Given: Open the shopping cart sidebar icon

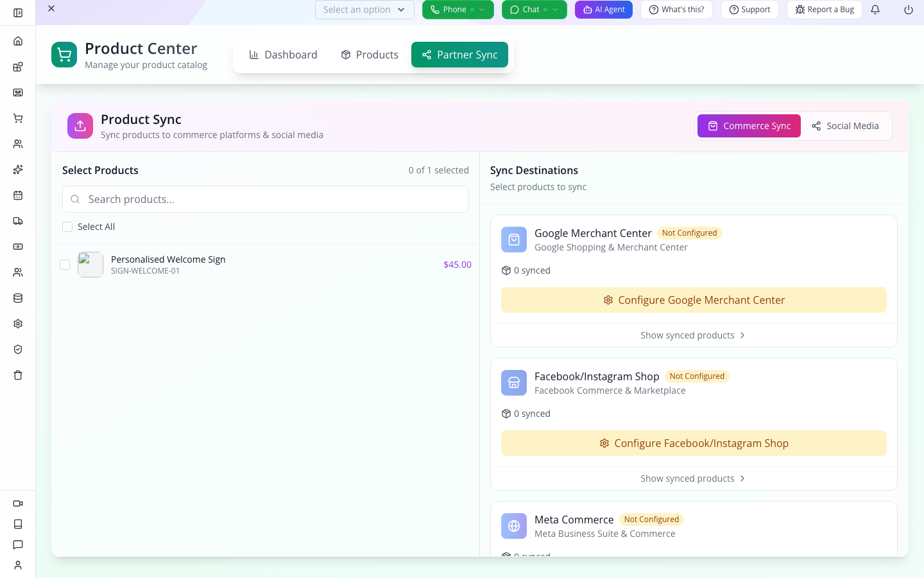Looking at the screenshot, I should click(18, 118).
